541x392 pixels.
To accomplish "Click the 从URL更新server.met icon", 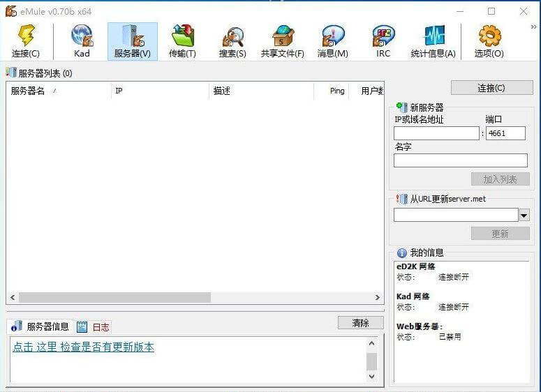I will click(x=401, y=199).
